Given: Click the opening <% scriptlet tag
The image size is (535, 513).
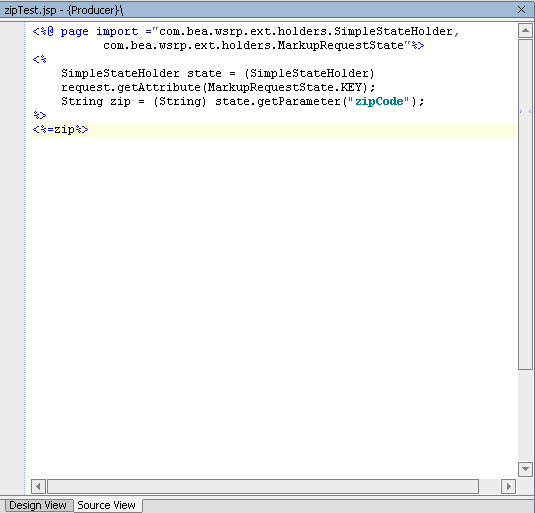Looking at the screenshot, I should tap(40, 60).
